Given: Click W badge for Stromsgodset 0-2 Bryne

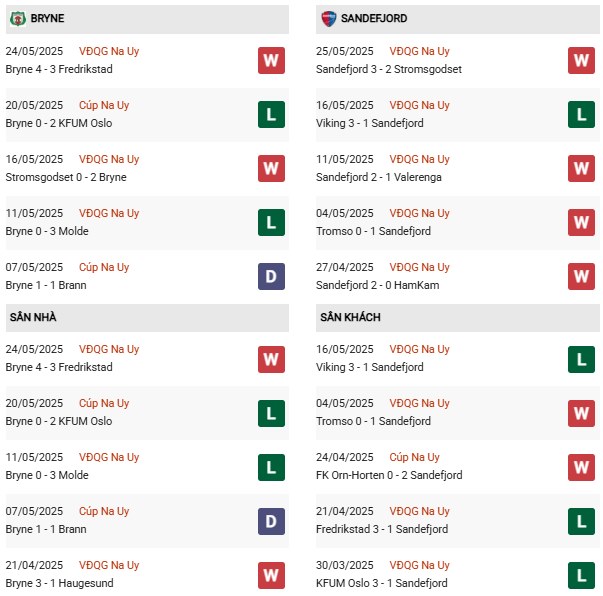Looking at the screenshot, I should tap(271, 168).
